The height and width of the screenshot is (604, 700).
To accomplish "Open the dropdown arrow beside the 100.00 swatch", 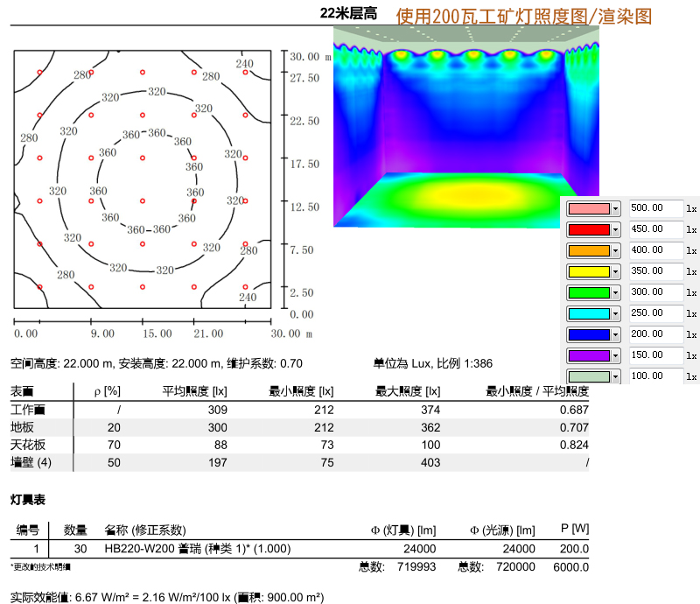I will [x=615, y=376].
